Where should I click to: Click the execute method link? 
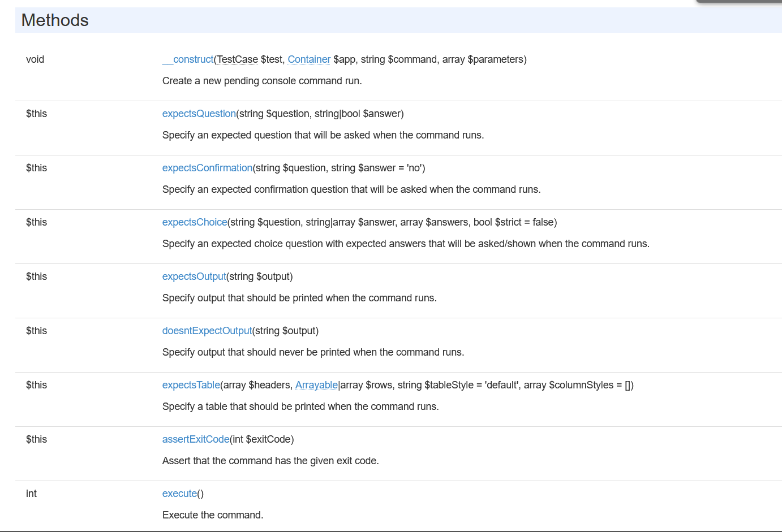(x=179, y=494)
